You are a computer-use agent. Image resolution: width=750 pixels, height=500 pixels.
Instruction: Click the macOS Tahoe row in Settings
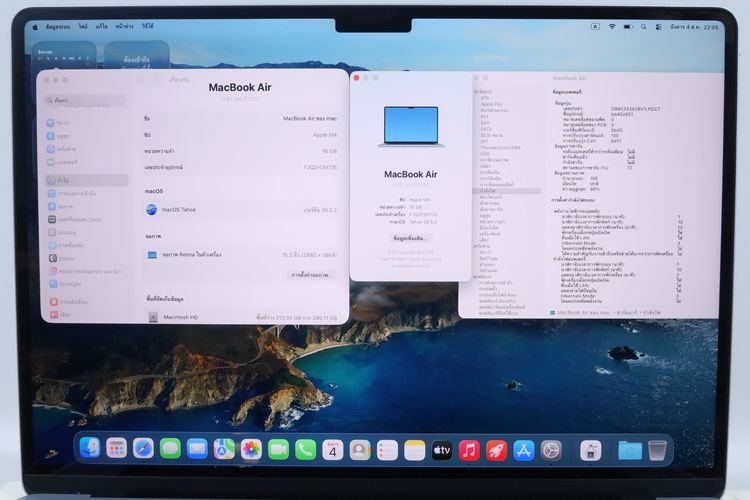click(241, 210)
